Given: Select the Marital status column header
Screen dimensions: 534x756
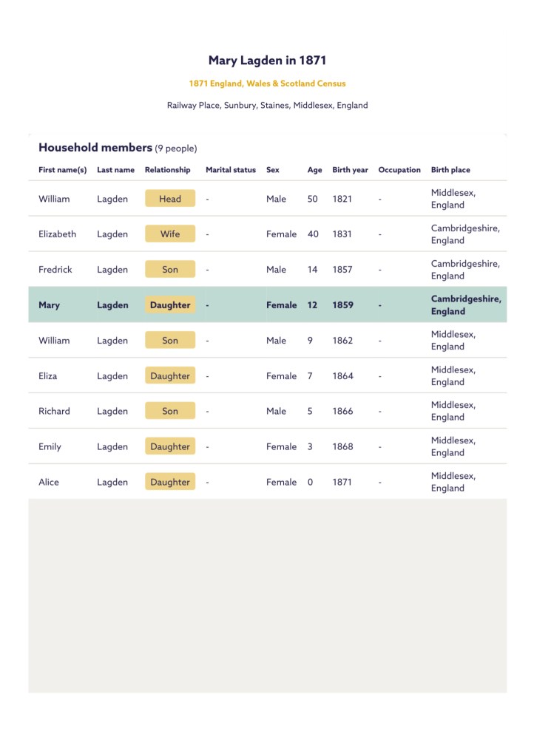Looking at the screenshot, I should pyautogui.click(x=230, y=170).
